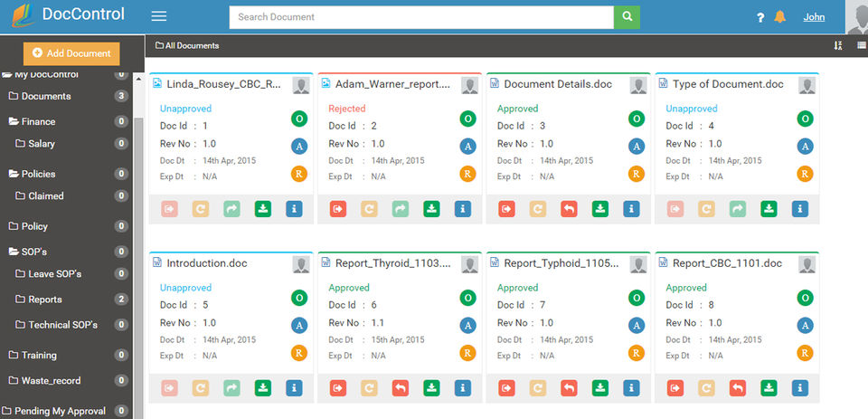The height and width of the screenshot is (419, 868).
Task: Check out Report_CBC_1101.doc
Action: (675, 388)
